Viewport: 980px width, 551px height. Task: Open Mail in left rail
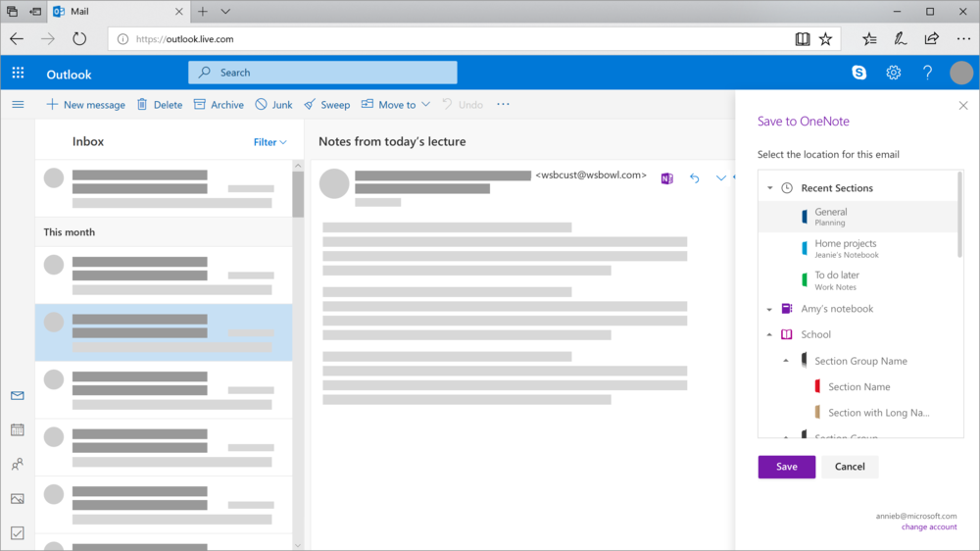point(18,395)
